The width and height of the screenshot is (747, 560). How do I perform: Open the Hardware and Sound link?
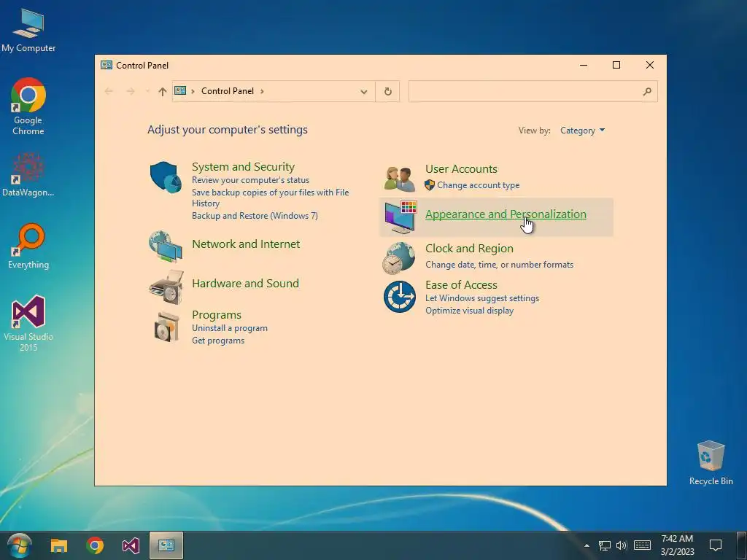pos(245,284)
